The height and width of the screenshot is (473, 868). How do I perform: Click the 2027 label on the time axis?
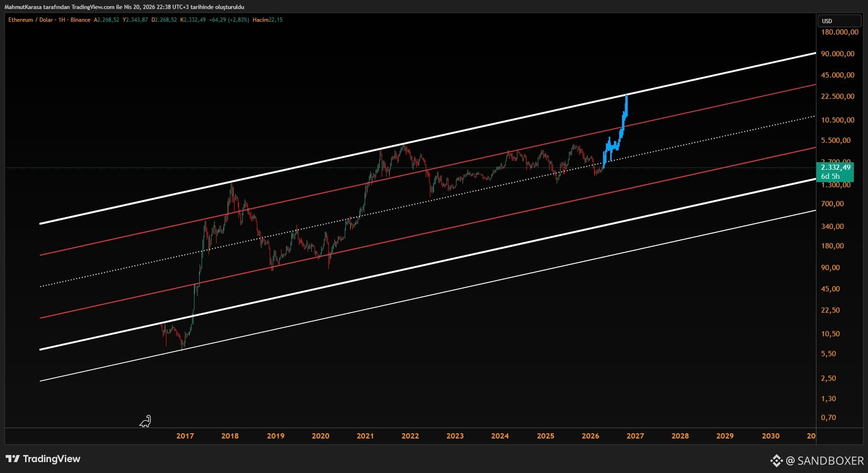pos(635,436)
